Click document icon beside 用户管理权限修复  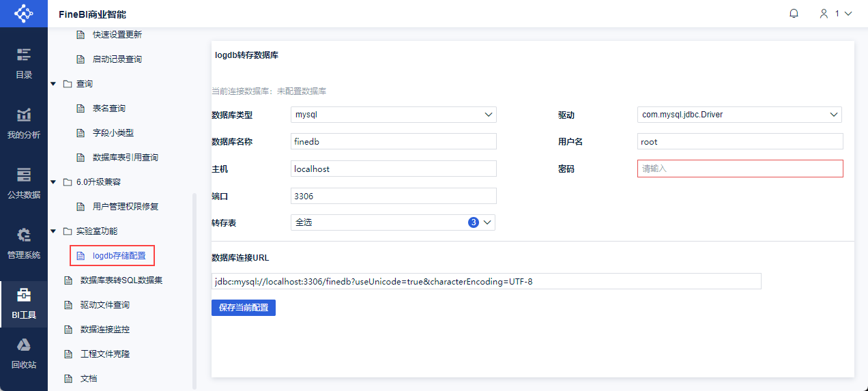(x=80, y=207)
